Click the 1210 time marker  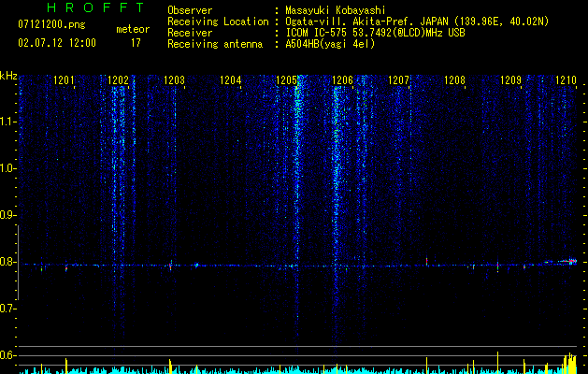coord(566,80)
